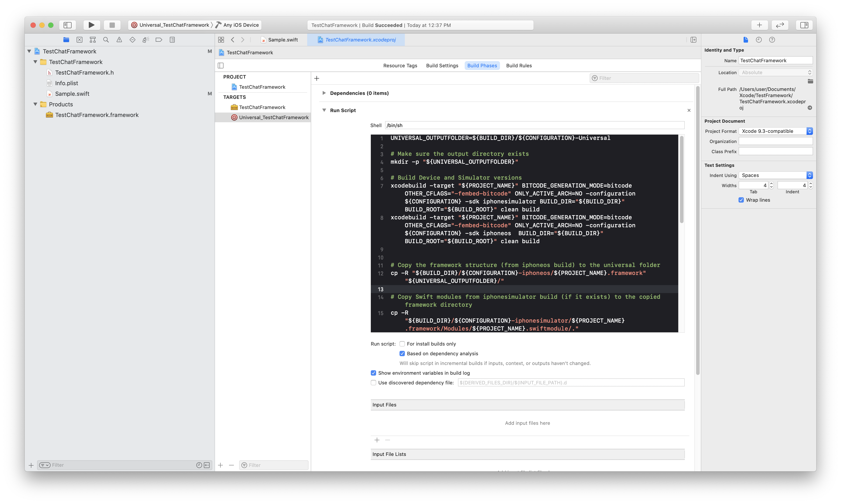Enable For install builds only checkbox

pyautogui.click(x=402, y=344)
